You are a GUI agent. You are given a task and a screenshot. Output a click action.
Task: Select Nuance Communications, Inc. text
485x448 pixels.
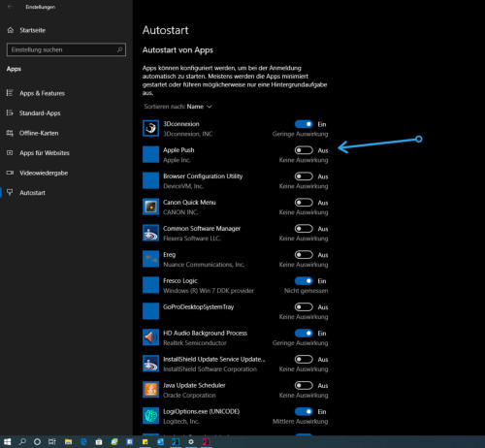click(x=204, y=265)
